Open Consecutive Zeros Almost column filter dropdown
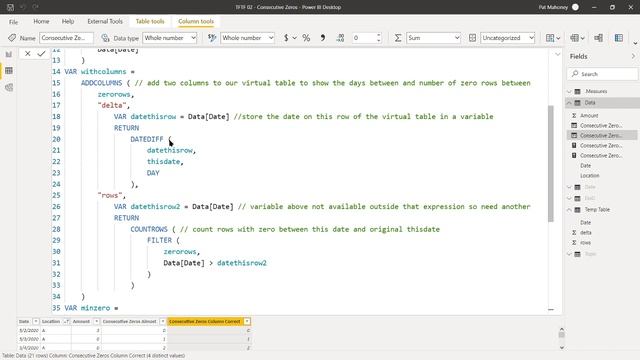The height and width of the screenshot is (360, 640). click(x=162, y=322)
